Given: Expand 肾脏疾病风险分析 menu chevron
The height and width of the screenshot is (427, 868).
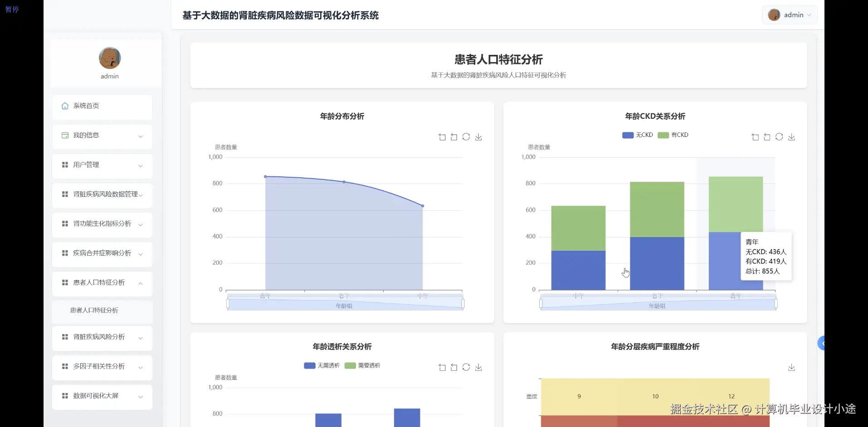Looking at the screenshot, I should tap(141, 338).
